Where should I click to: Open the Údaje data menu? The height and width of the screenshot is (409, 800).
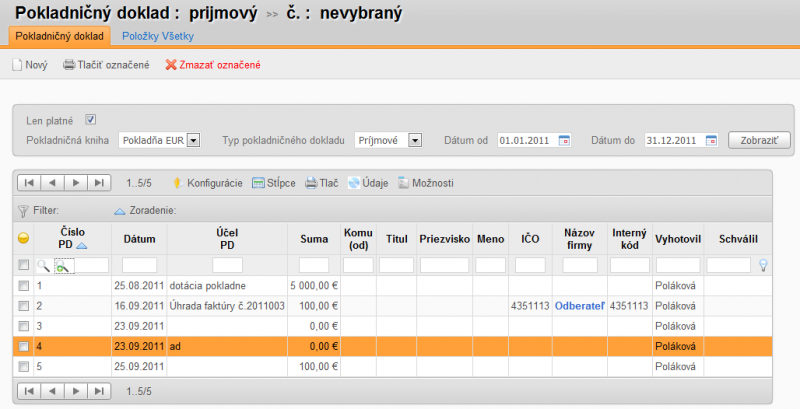coord(368,183)
